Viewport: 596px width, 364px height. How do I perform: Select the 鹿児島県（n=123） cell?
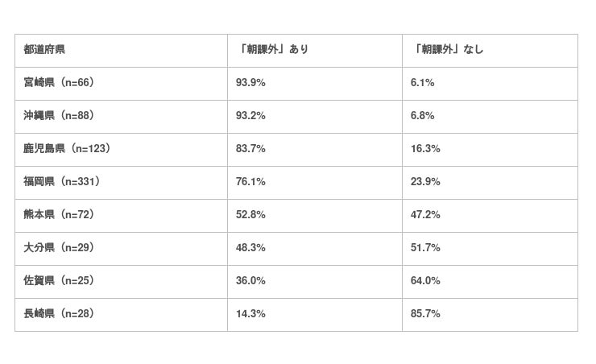67,149
